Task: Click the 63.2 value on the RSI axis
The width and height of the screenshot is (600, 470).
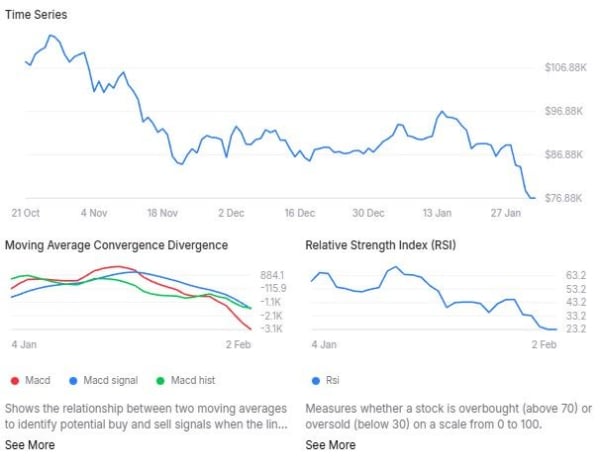Action: click(x=575, y=274)
